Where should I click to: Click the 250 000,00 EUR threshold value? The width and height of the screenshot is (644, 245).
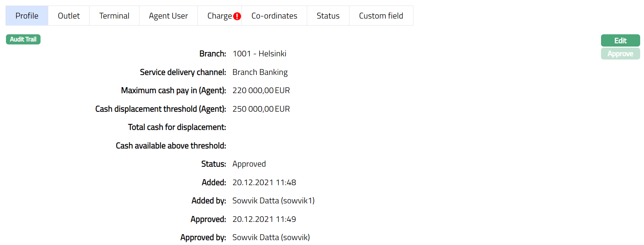(x=261, y=109)
